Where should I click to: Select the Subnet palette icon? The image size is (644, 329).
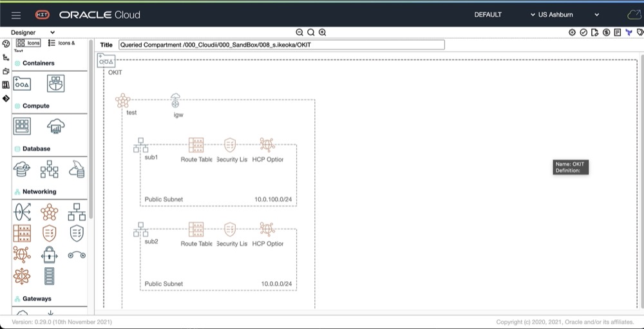[77, 212]
